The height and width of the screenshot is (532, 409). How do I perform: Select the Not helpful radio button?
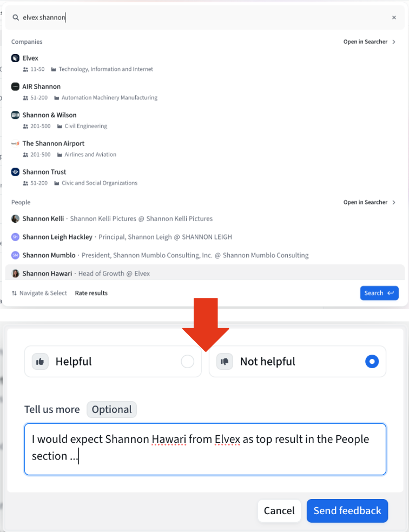[372, 362]
